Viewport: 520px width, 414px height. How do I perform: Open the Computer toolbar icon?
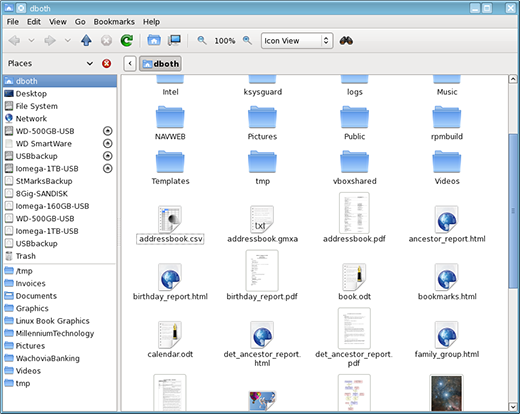(x=175, y=41)
